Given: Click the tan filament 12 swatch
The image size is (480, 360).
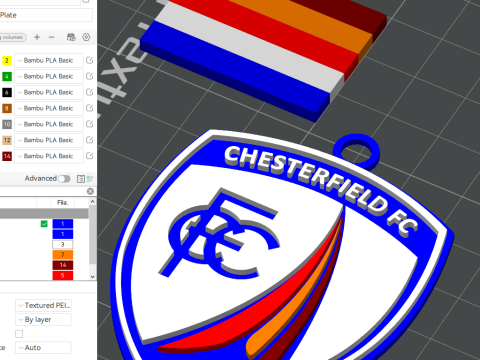Looking at the screenshot, I should tap(7, 140).
